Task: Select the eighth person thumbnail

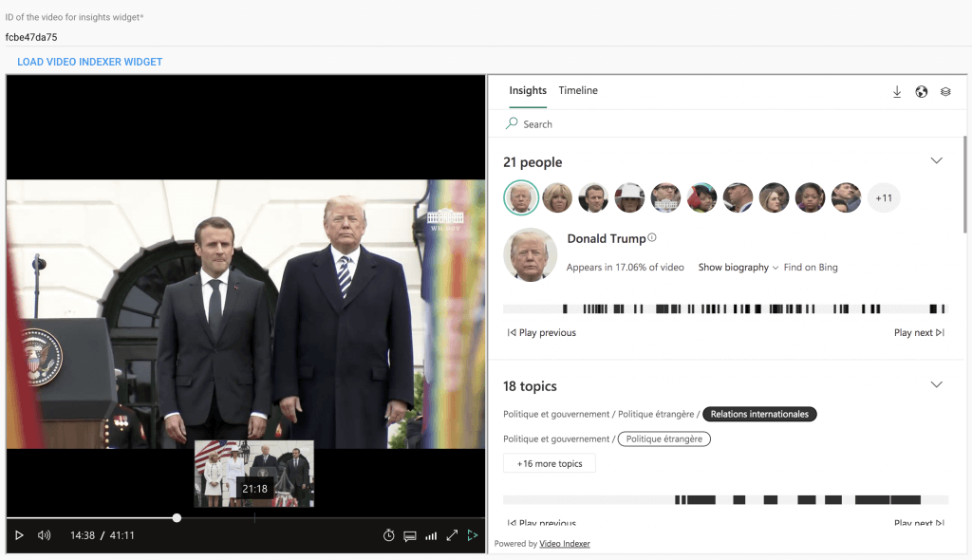Action: (x=774, y=197)
